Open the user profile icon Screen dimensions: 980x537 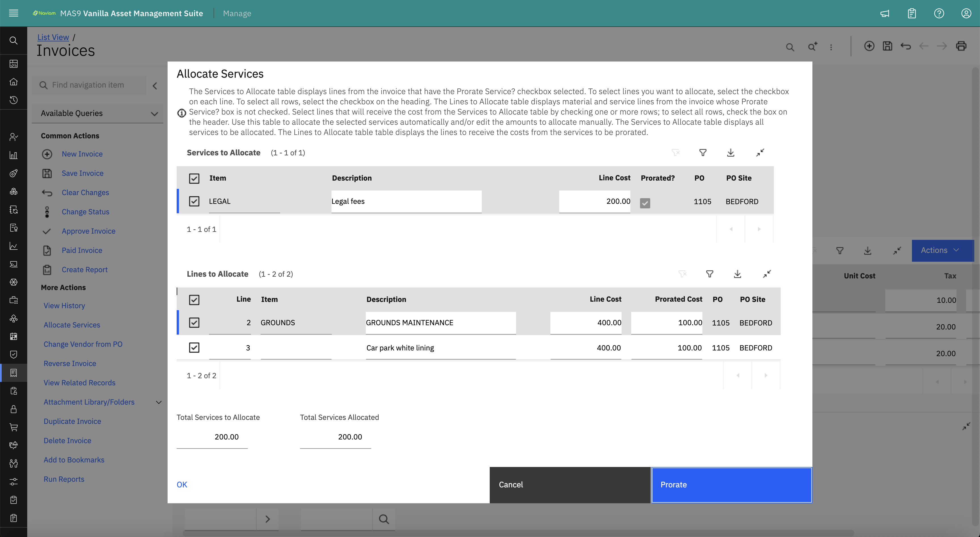pos(966,13)
